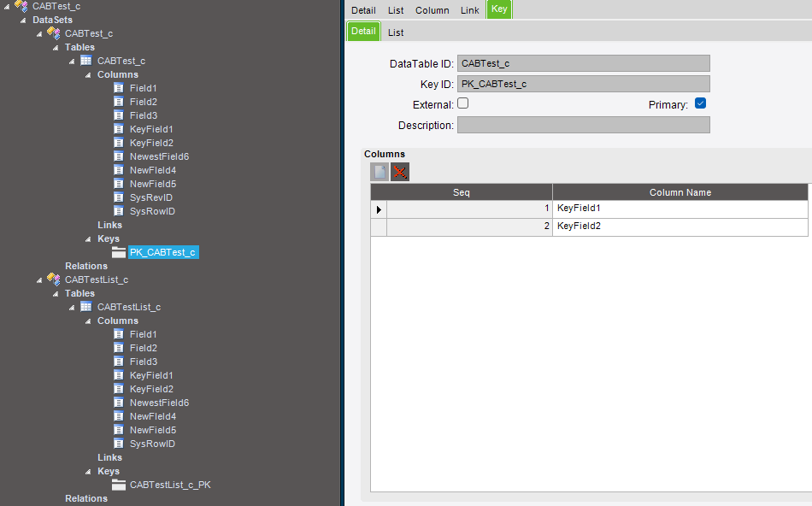812x506 pixels.
Task: Select PK_CABTest_c in the tree
Action: (x=162, y=252)
